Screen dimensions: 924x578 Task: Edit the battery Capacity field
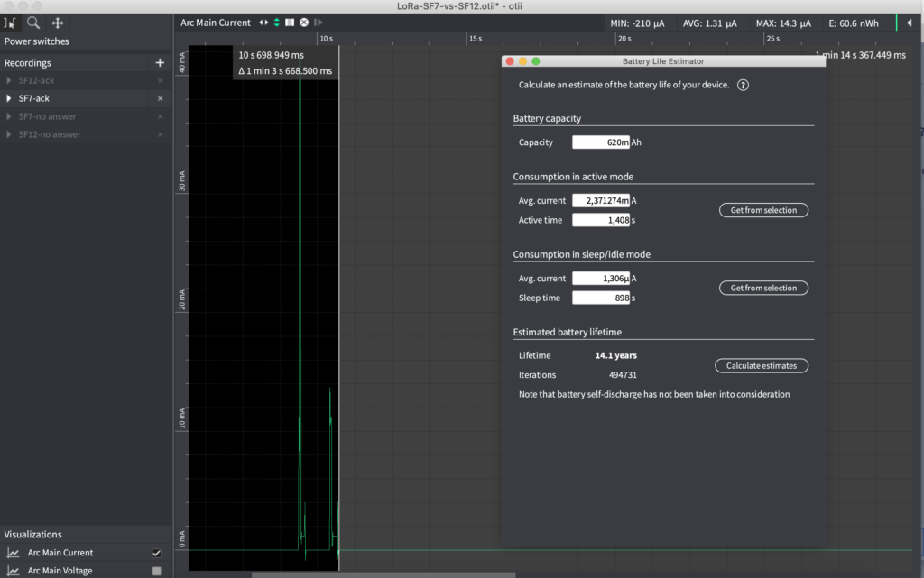(x=600, y=142)
